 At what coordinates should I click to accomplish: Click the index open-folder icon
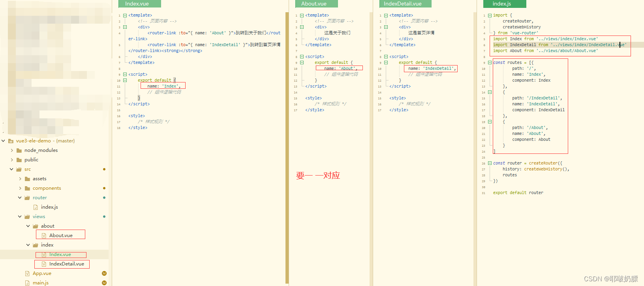[36, 245]
